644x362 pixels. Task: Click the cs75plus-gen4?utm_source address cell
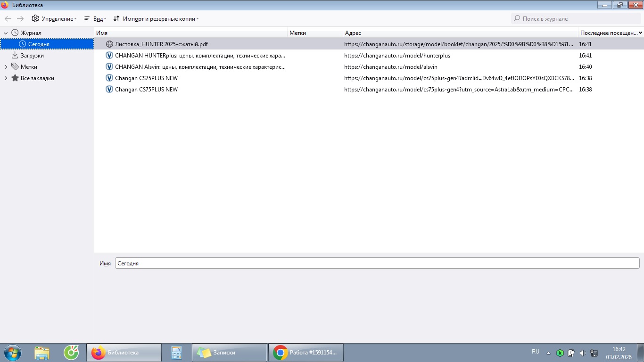pyautogui.click(x=459, y=90)
